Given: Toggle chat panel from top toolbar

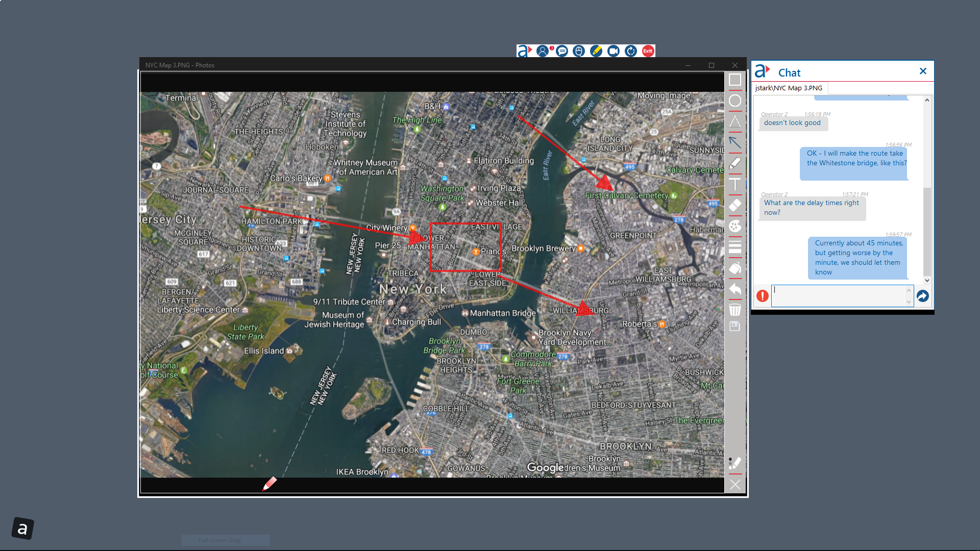Looking at the screenshot, I should tap(562, 51).
